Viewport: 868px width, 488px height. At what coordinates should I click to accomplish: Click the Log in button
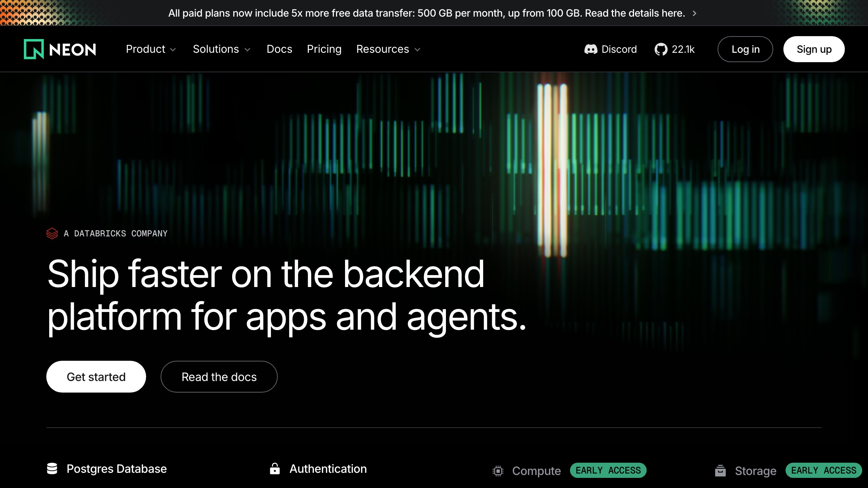click(745, 49)
